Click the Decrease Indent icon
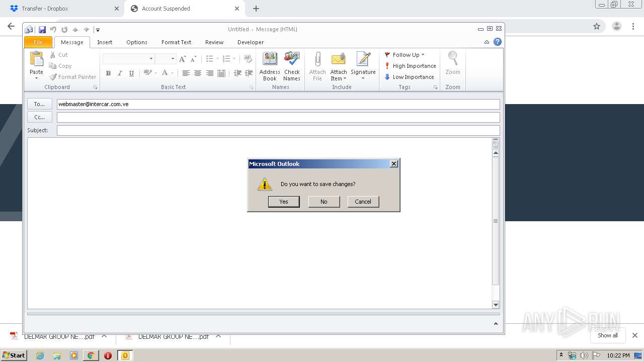The image size is (644, 362). [237, 73]
